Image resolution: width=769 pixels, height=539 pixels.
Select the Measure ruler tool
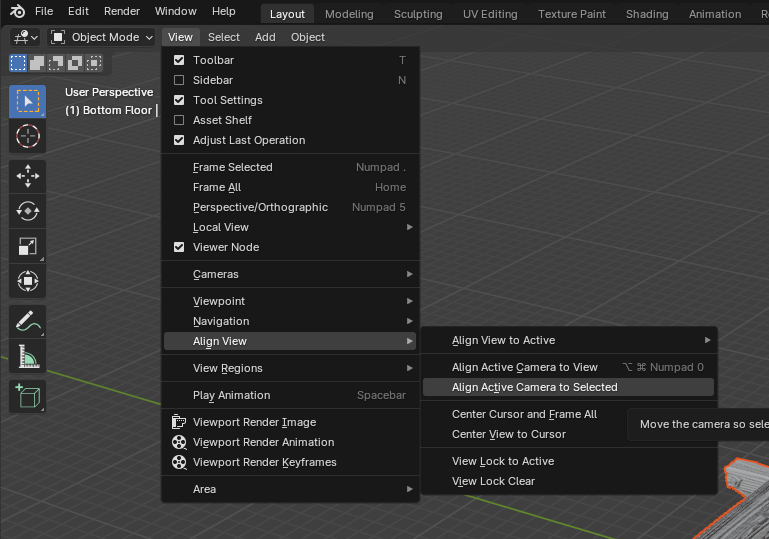[x=28, y=357]
